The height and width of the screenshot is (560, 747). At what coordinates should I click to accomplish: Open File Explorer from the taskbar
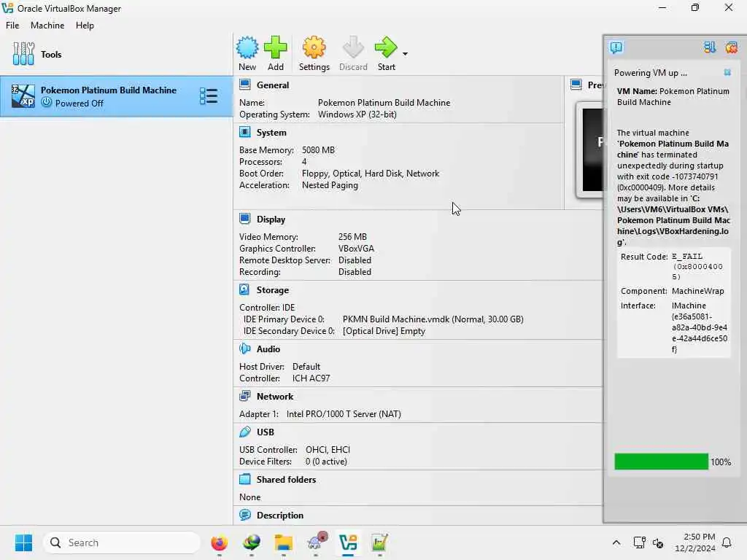point(284,542)
